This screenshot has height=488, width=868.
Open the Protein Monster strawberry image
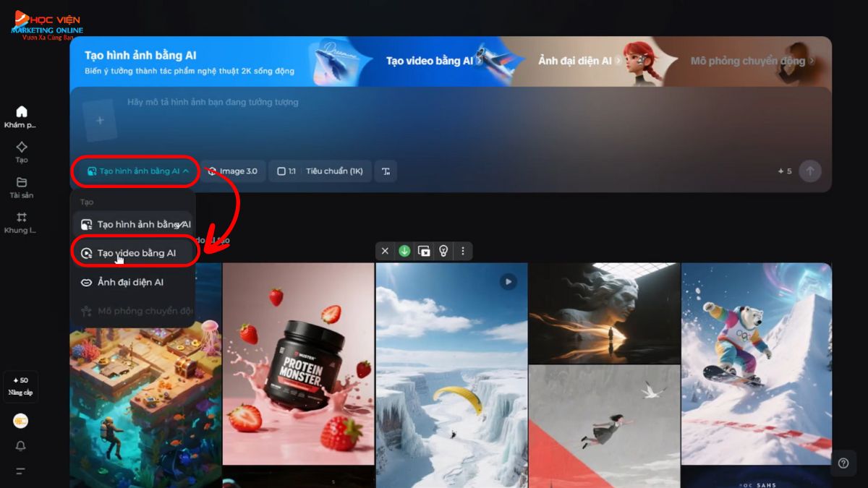pos(299,364)
